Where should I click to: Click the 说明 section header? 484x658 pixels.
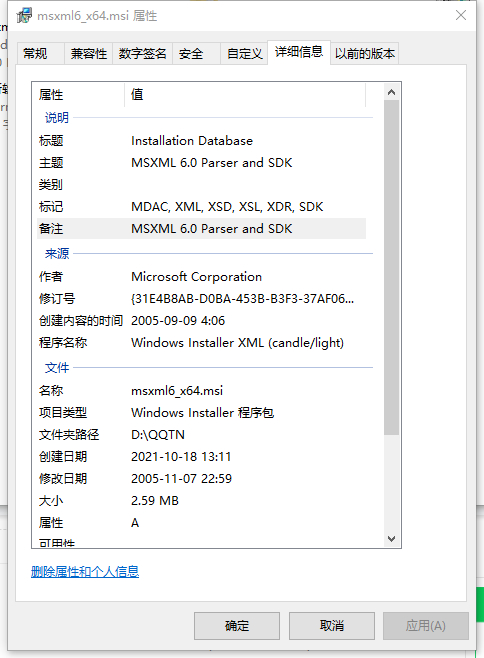point(57,118)
